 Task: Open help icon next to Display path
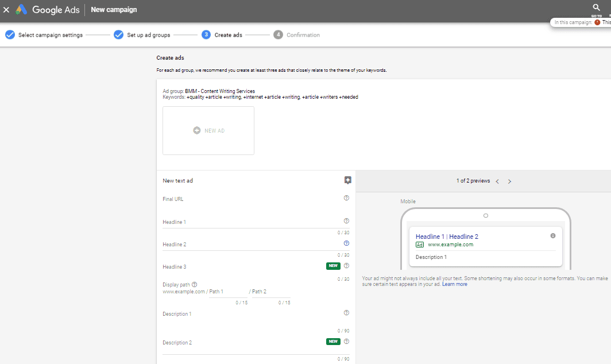click(195, 284)
